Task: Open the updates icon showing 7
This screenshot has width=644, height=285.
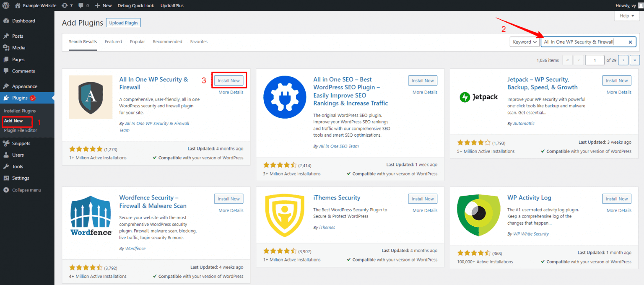Action: (67, 5)
